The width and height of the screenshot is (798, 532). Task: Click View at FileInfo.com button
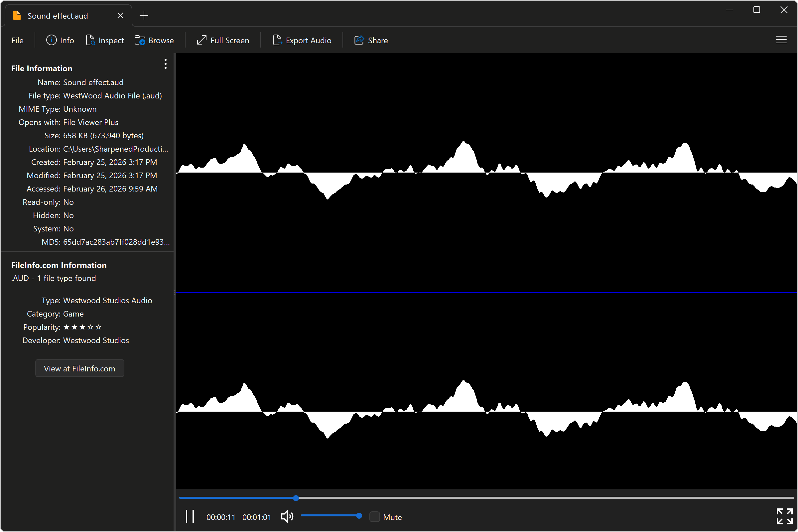(x=80, y=368)
